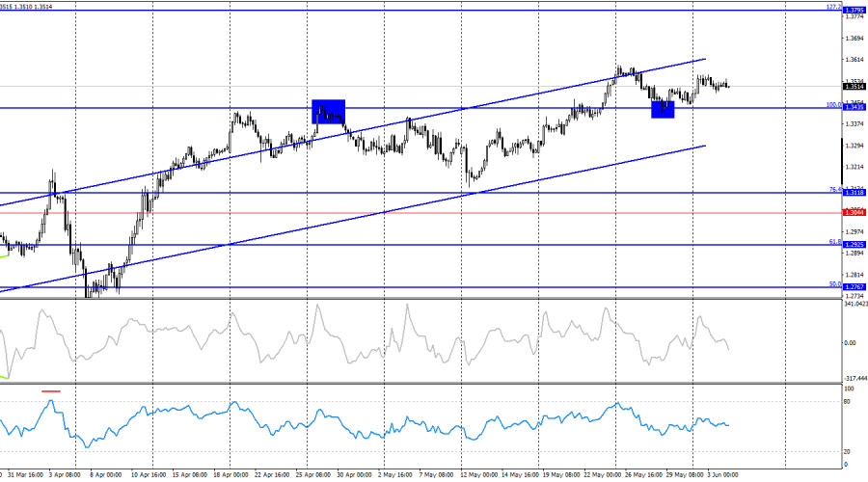Screen dimensions: 868x482
Task: Click the blue 1.3118 level price tag
Action: click(854, 193)
